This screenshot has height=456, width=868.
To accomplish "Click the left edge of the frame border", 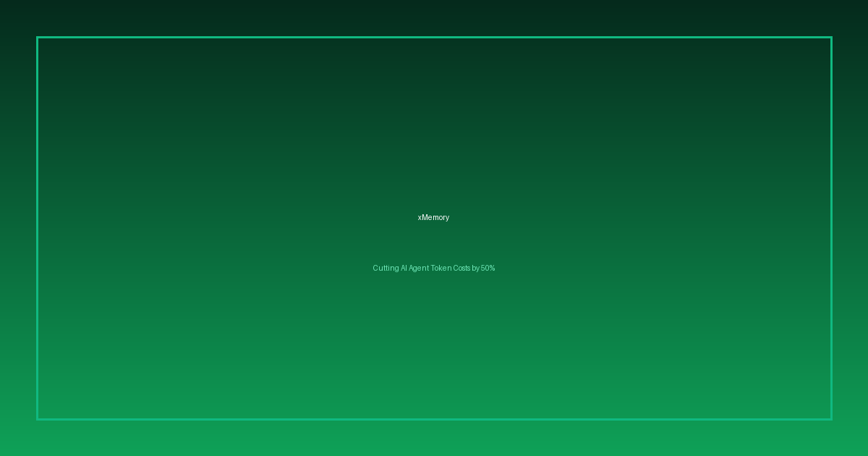I will (x=37, y=228).
